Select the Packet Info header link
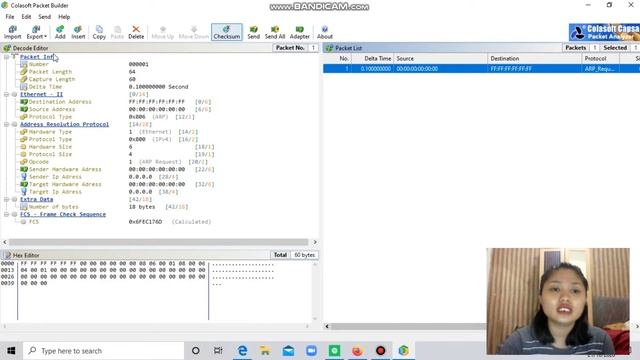The width and height of the screenshot is (640, 360). point(37,57)
